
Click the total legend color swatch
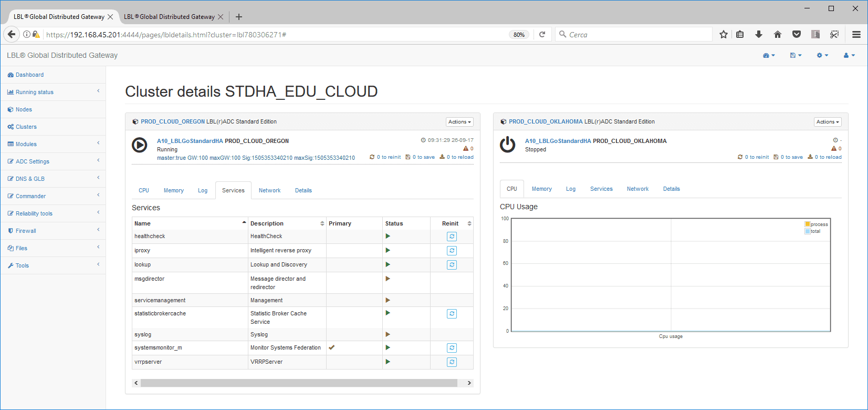[x=808, y=231]
